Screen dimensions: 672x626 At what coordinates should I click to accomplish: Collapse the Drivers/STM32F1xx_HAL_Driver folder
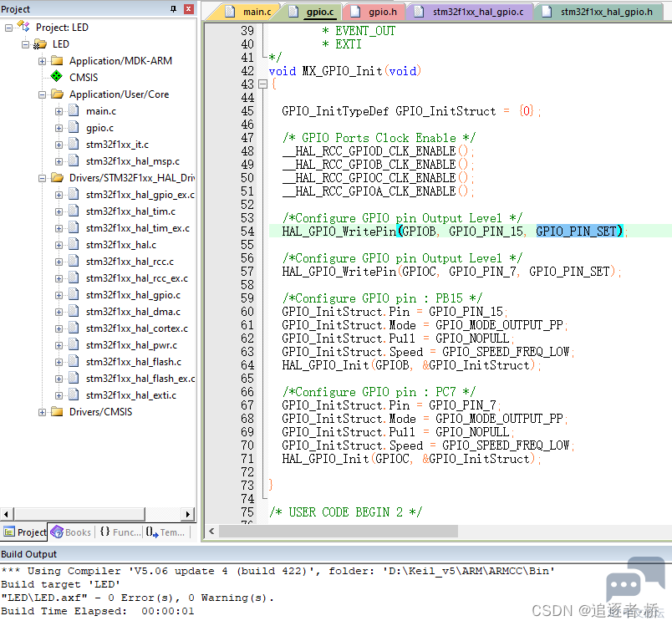pos(42,178)
